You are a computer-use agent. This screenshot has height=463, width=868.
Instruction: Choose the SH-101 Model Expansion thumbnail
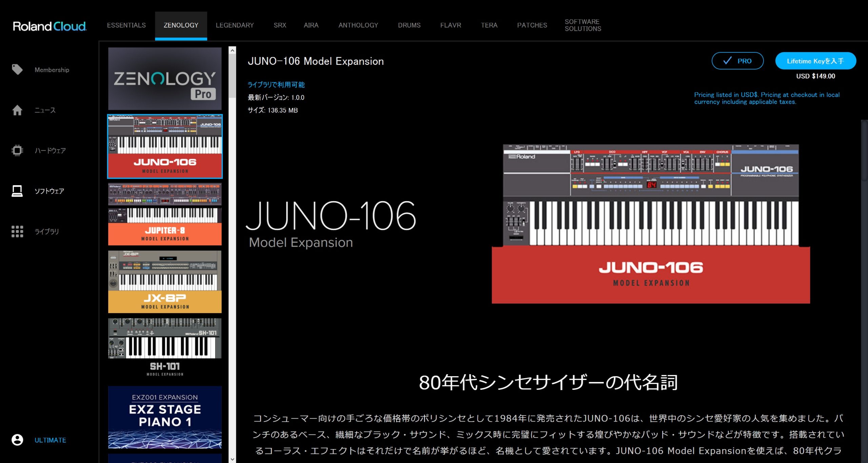click(x=165, y=349)
